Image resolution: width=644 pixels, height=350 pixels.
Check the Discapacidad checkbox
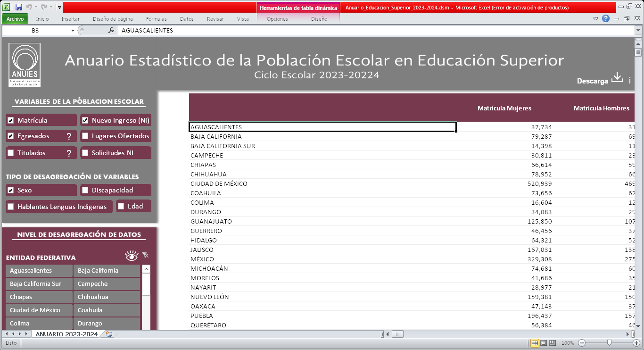[85, 191]
